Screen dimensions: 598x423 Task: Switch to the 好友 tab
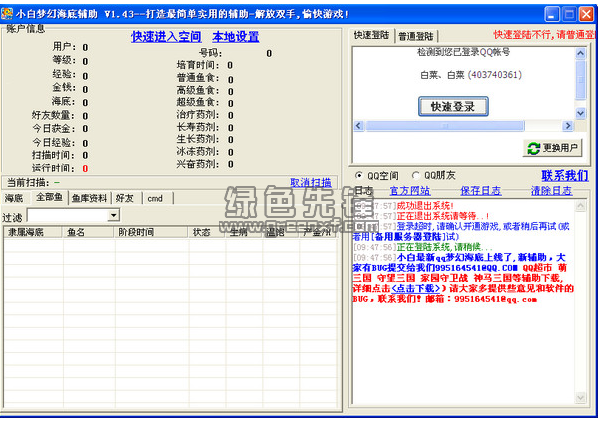coord(125,198)
